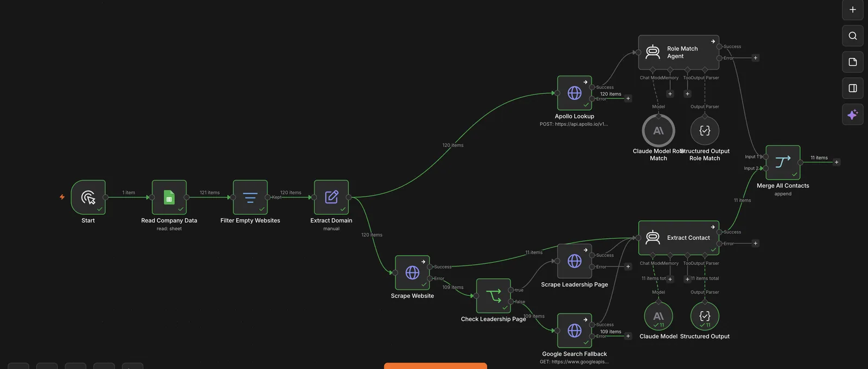This screenshot has width=868, height=369.
Task: Click 'POST: https://api.apollo.io/v1...' subtitle
Action: point(574,124)
